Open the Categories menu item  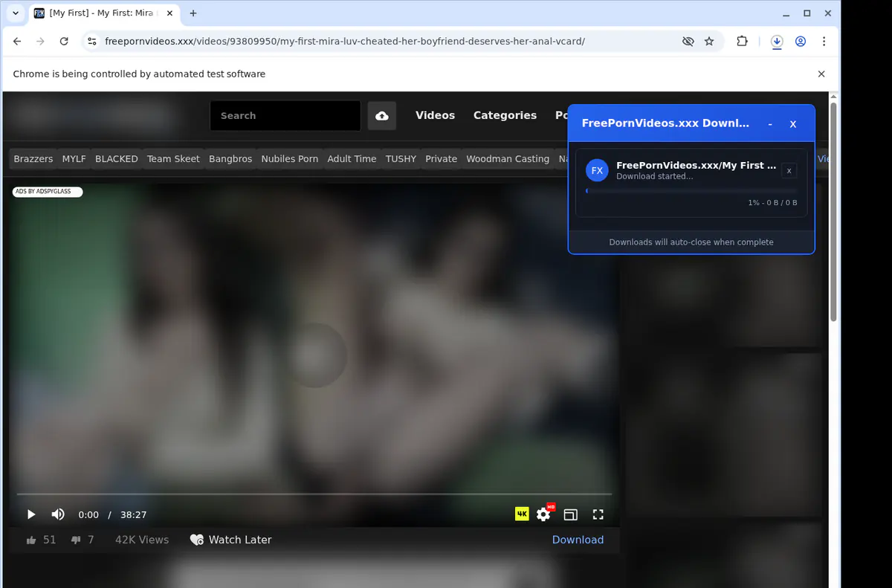[505, 115]
